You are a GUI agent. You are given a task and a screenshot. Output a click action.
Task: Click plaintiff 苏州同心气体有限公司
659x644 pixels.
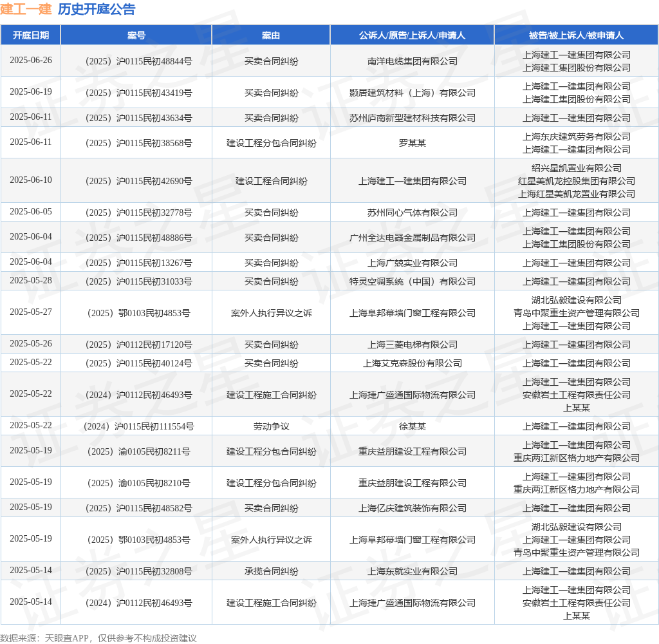tap(413, 213)
